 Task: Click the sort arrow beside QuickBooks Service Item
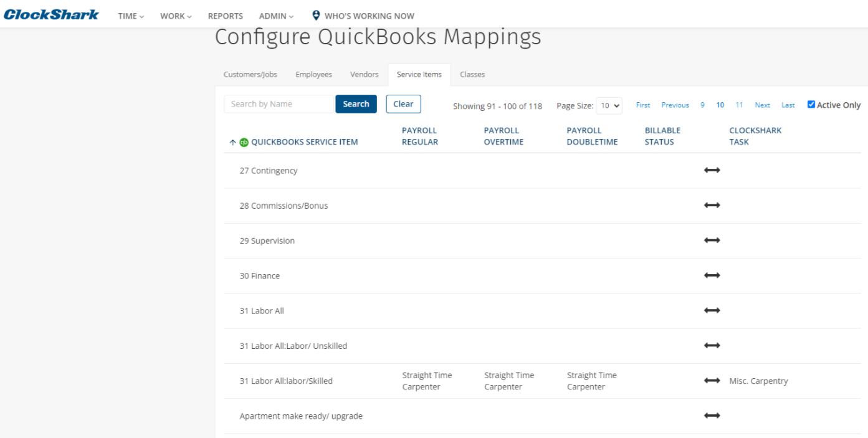[232, 142]
